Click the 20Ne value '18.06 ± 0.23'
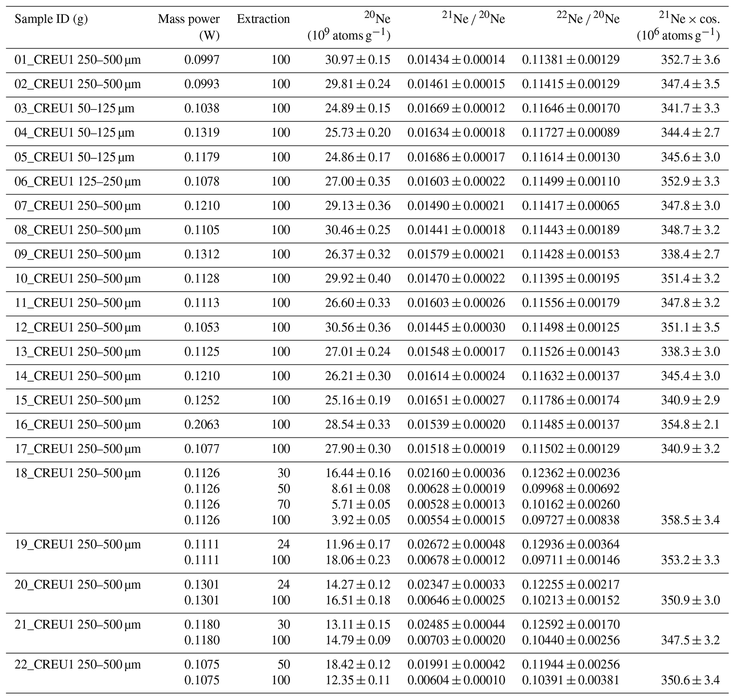Image resolution: width=735 pixels, height=700 pixels. [x=358, y=560]
